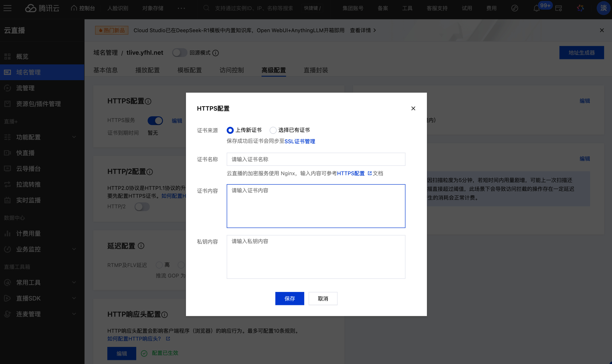
Task: Select 选择已有证书 radio option
Action: pyautogui.click(x=273, y=130)
